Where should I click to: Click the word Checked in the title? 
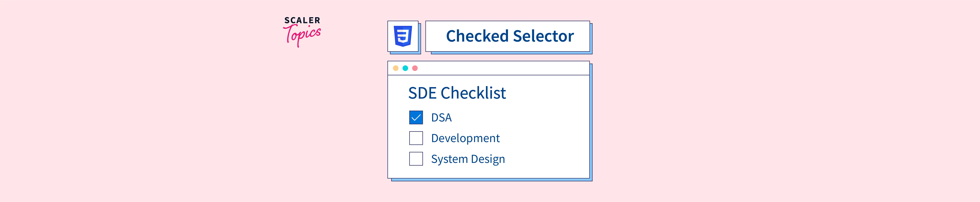pyautogui.click(x=477, y=36)
